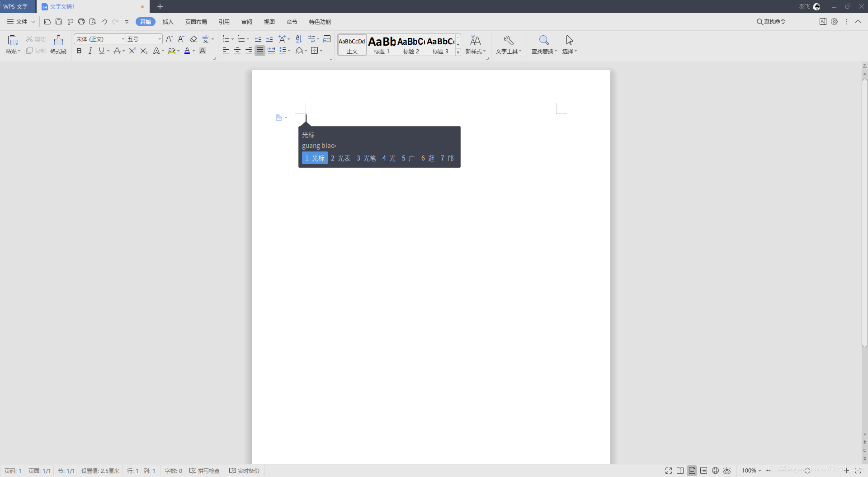Set Align Right paragraph alignment
The width and height of the screenshot is (868, 477).
[249, 51]
